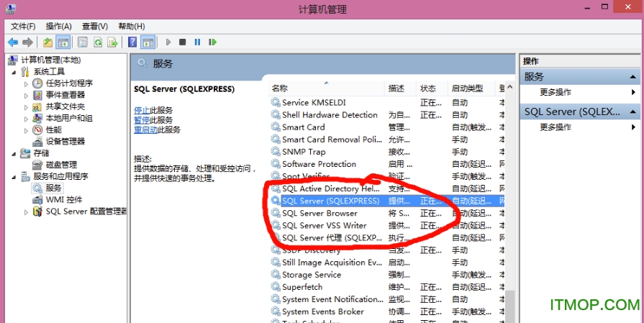Select 事件查看器 tree item
This screenshot has width=644, height=323.
[x=65, y=95]
